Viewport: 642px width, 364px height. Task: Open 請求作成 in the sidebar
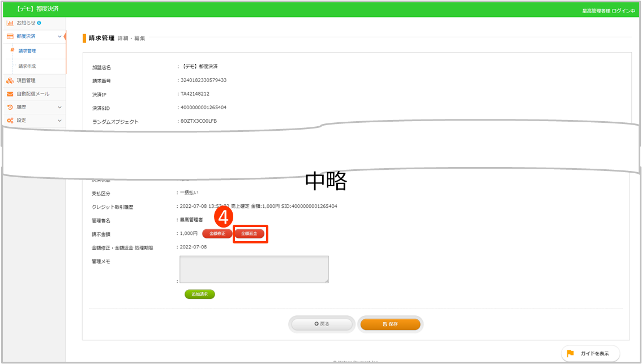(27, 66)
